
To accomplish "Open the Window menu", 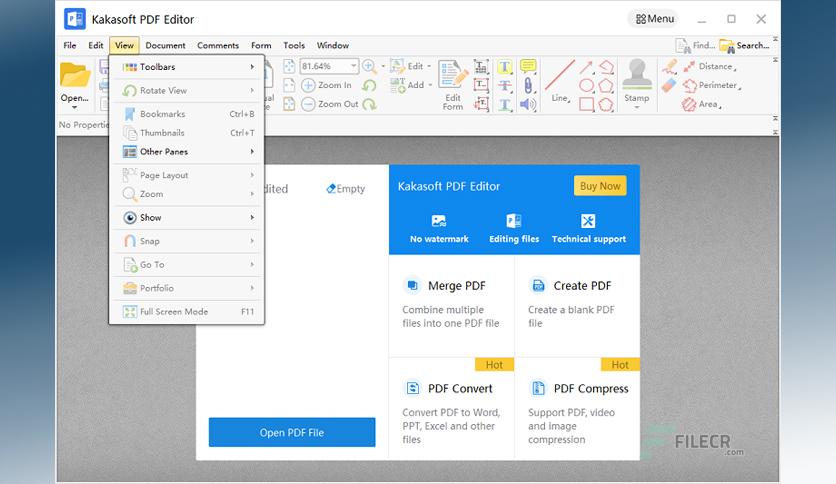I will [333, 46].
